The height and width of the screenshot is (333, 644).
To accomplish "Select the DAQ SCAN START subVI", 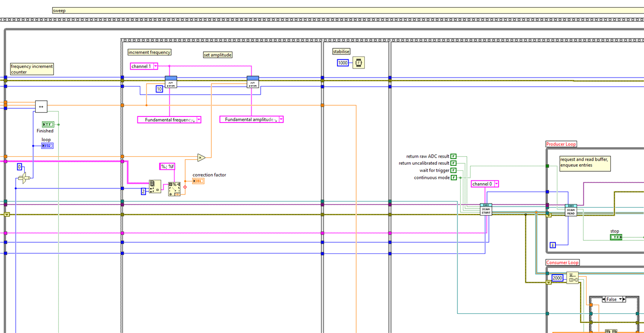I will 486,209.
